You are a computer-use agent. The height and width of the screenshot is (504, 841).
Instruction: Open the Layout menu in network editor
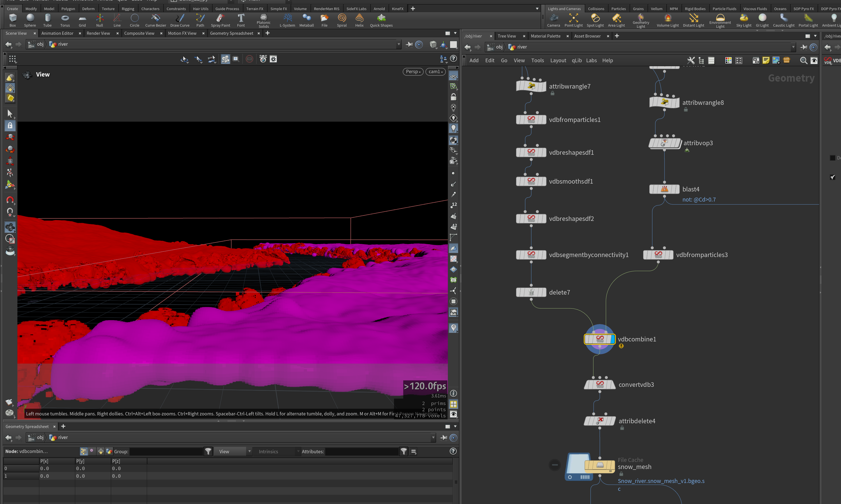[558, 61]
